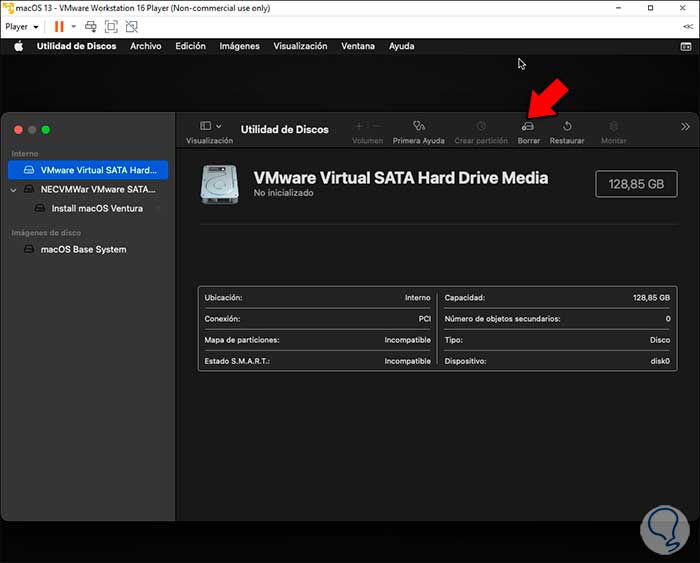Viewport: 700px width, 563px height.
Task: Open the Apple menu
Action: [x=18, y=46]
